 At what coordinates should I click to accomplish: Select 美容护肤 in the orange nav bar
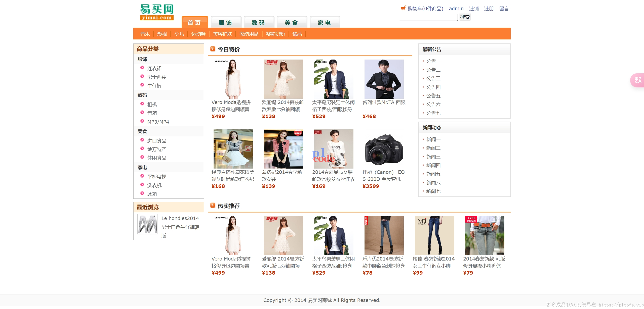(222, 34)
